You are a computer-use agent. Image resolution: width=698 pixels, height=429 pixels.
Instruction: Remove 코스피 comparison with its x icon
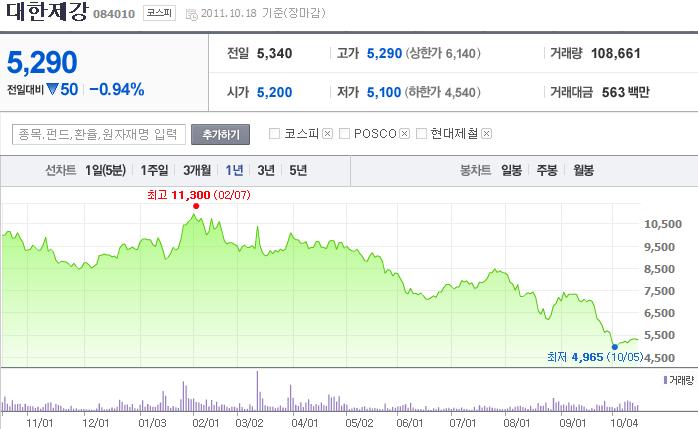point(327,134)
